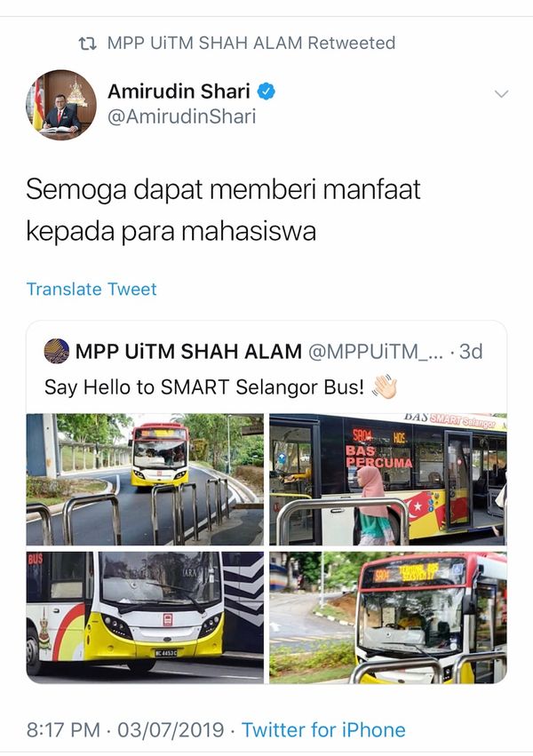Open the @AmirudinShari handle

coord(182,116)
